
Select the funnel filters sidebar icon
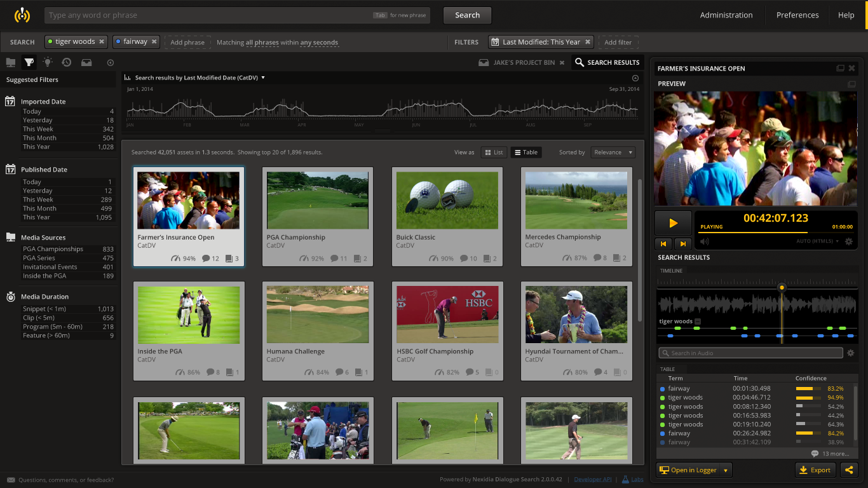(29, 62)
